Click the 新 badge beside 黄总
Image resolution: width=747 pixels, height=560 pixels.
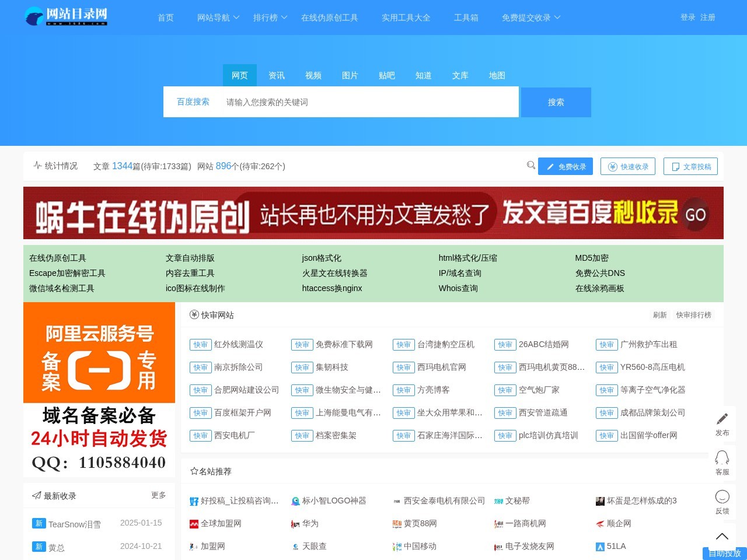coord(39,547)
